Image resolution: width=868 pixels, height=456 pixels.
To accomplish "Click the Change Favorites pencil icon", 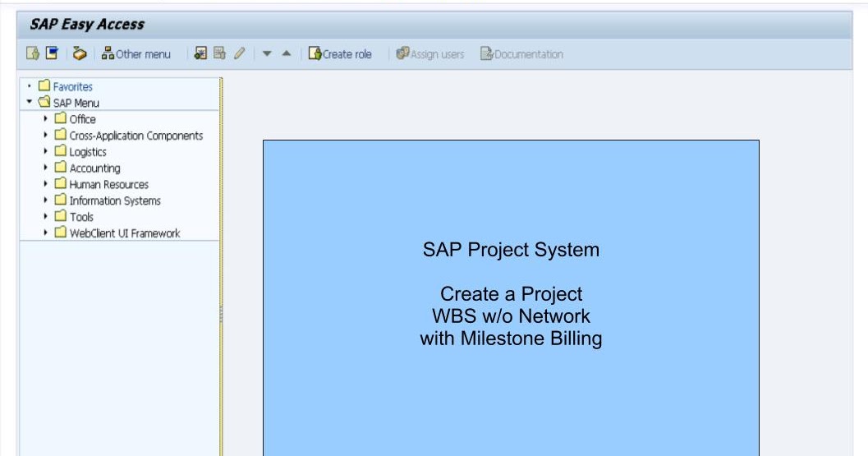I will 239,53.
